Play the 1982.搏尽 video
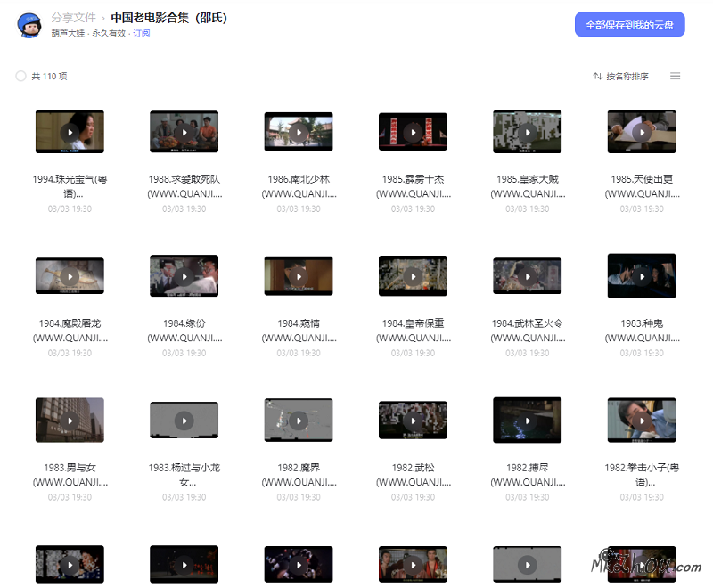713x588 pixels. click(528, 421)
